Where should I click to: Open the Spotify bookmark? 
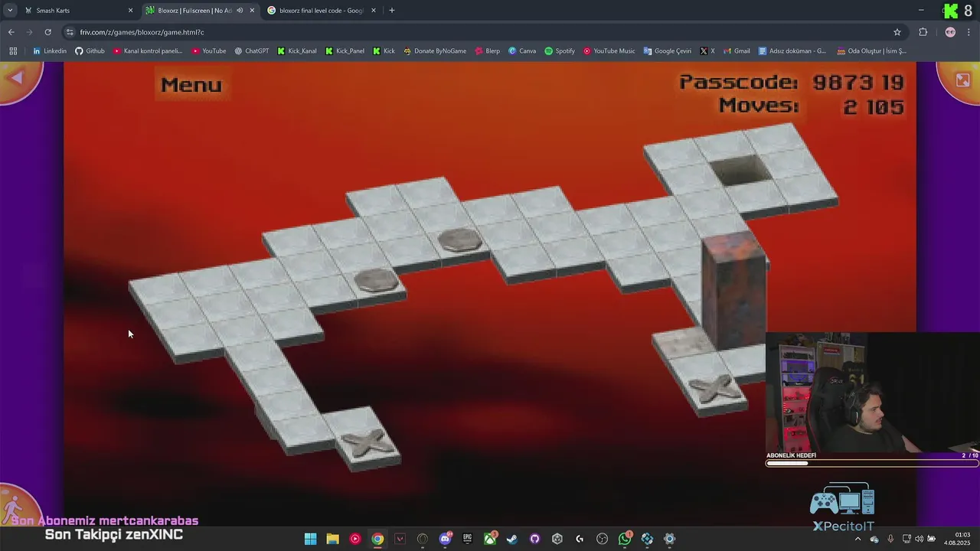[x=560, y=51]
